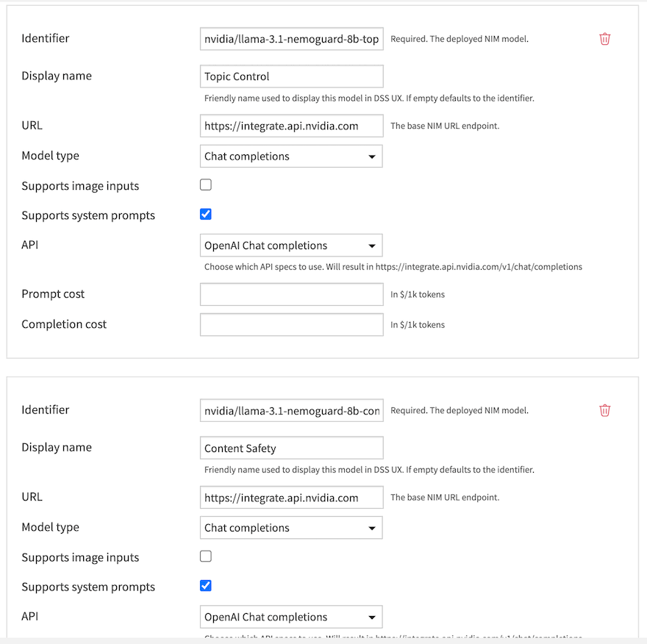Click the API dropdown arrow in the bottom section
This screenshot has height=644, width=647.
click(373, 617)
